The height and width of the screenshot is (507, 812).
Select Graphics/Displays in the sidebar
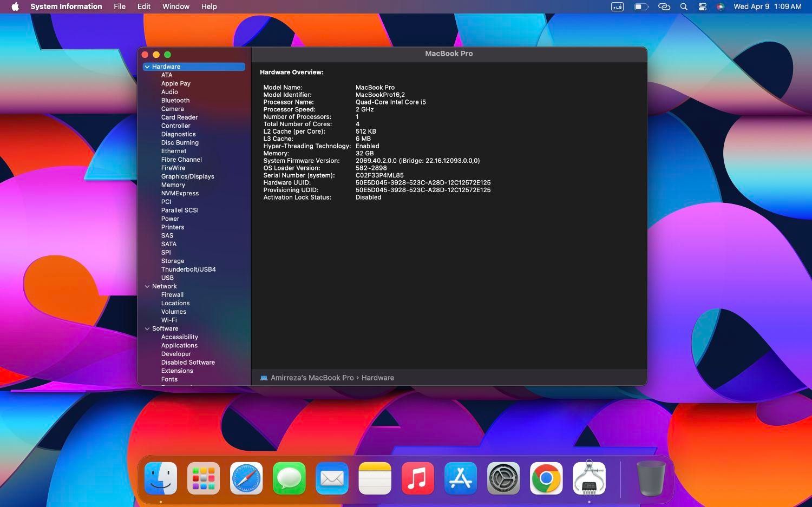pyautogui.click(x=188, y=176)
